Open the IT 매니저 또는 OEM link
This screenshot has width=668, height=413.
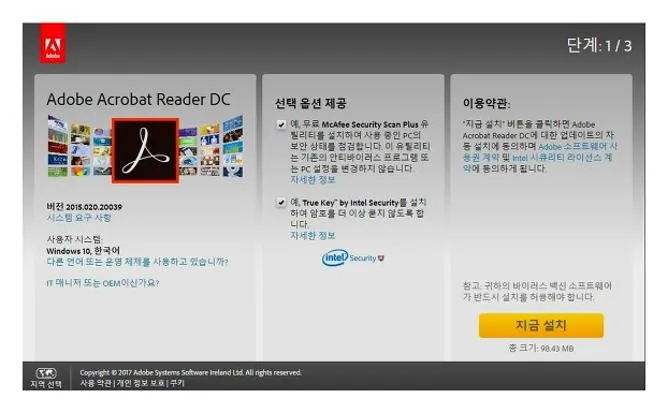103,283
